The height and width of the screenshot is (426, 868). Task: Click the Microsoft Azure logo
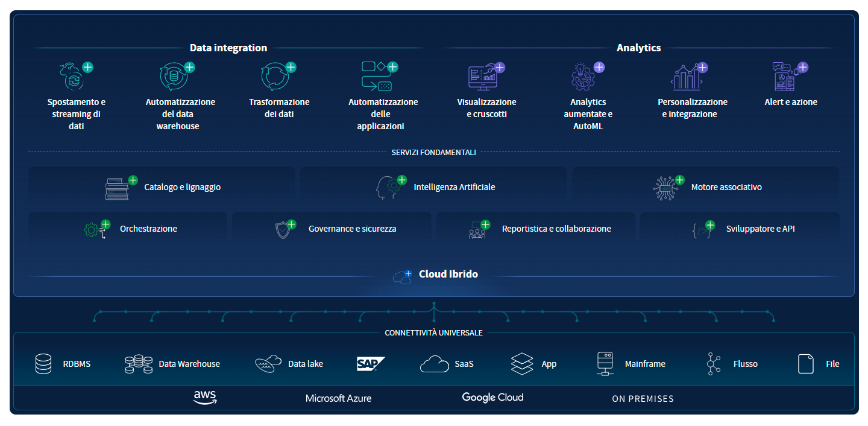coord(338,398)
